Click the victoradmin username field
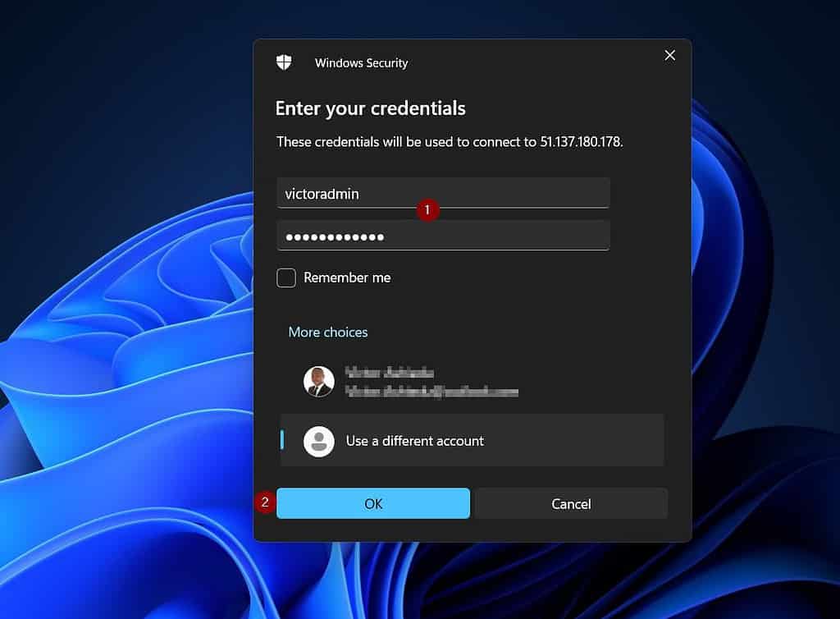840x619 pixels. coord(443,193)
